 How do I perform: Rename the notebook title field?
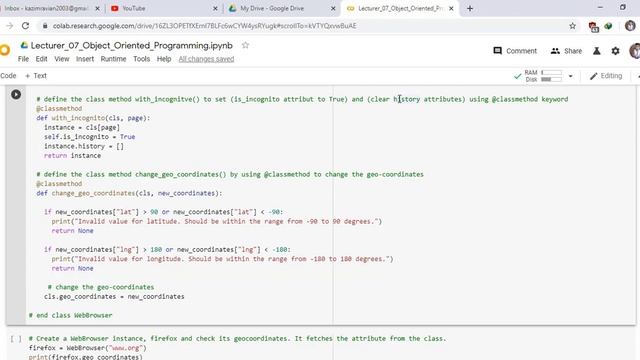point(131,45)
